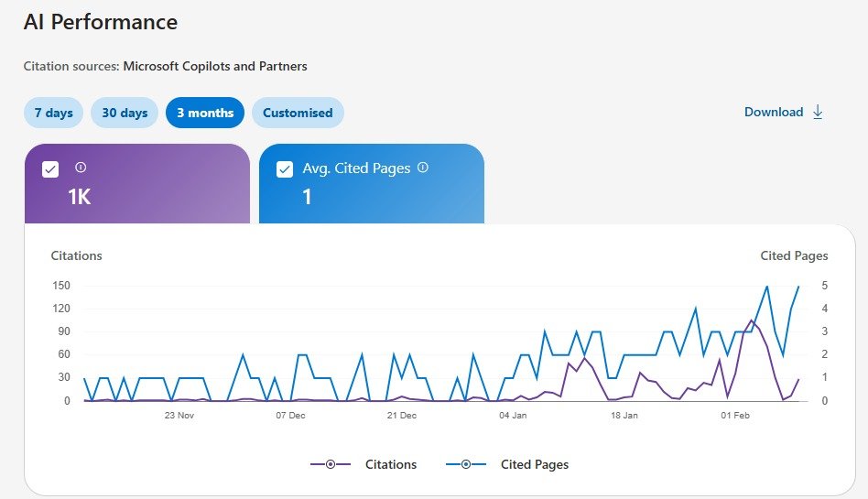This screenshot has height=499, width=868.
Task: Toggle the Avg. Cited Pages checkbox
Action: [x=285, y=168]
